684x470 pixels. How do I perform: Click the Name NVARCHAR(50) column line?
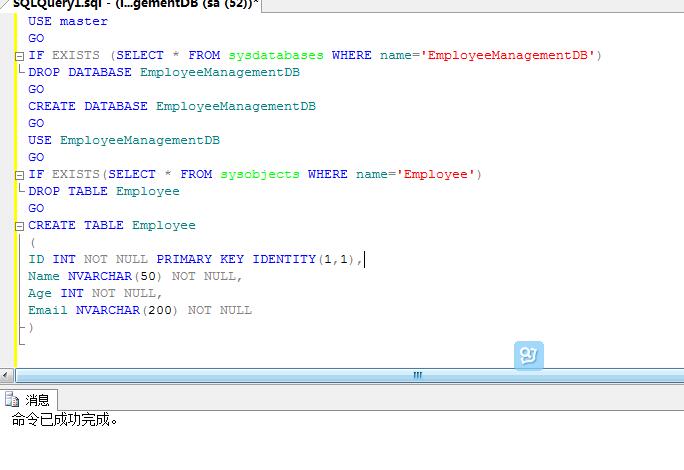(135, 277)
